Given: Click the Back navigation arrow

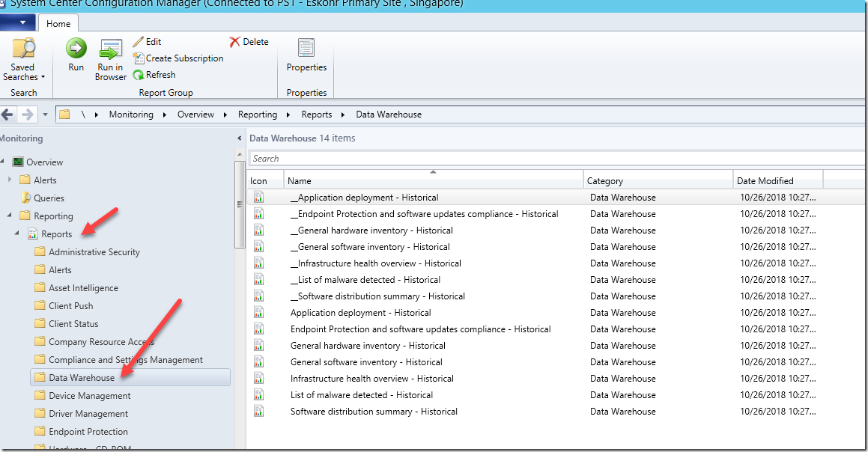Looking at the screenshot, I should (x=7, y=114).
